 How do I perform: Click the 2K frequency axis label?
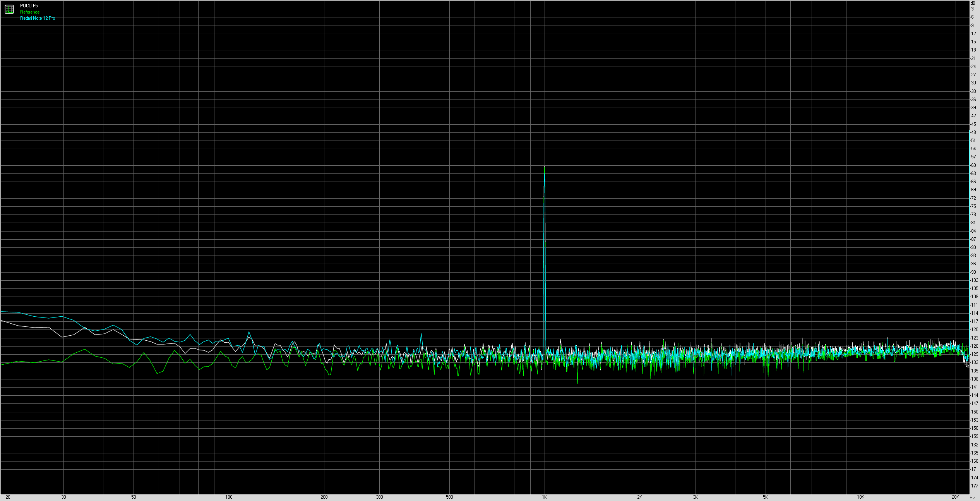(x=639, y=497)
